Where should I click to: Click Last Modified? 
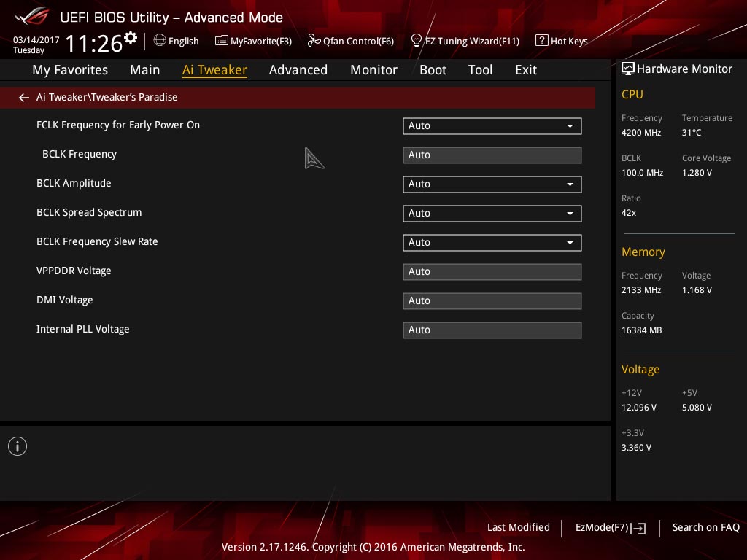click(519, 528)
